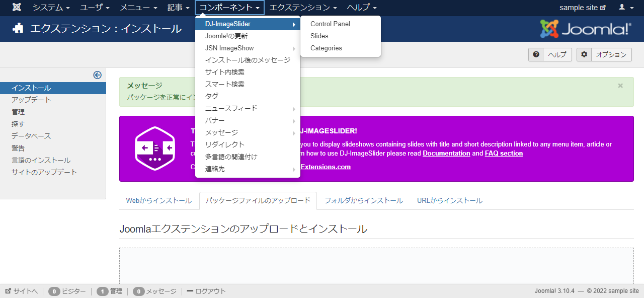Screen dimensions: 644x298
Task: Close the green success message
Action: click(620, 86)
